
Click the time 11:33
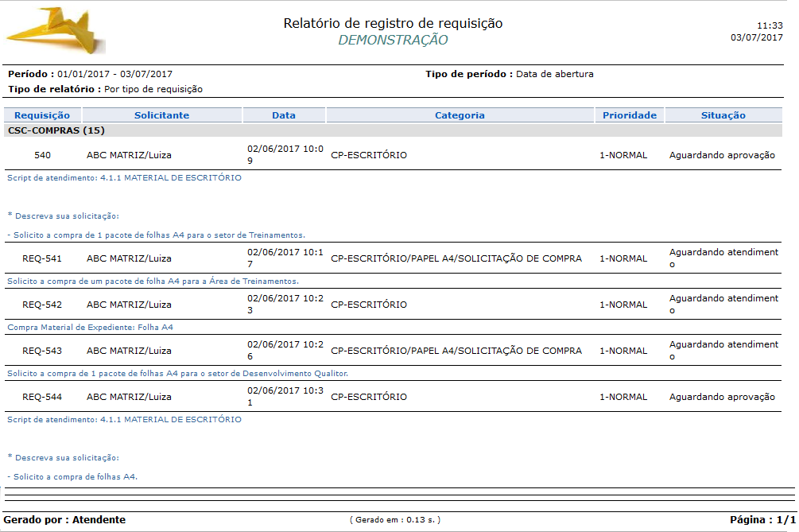[x=770, y=25]
